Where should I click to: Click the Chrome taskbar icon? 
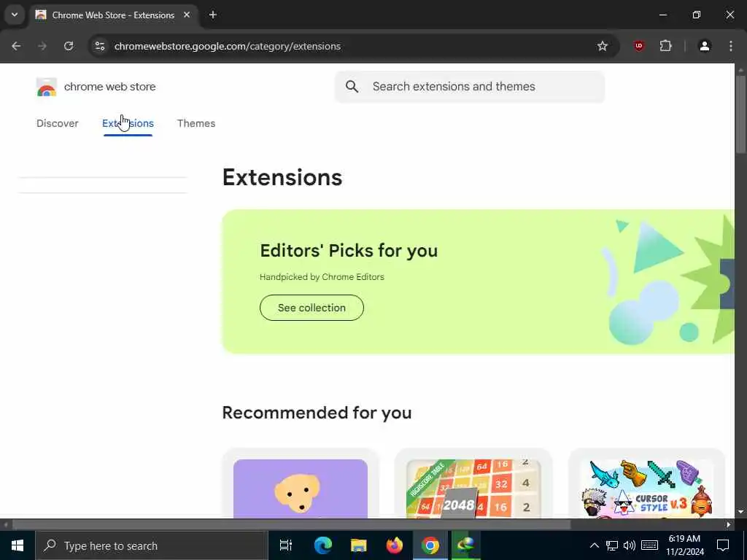430,545
